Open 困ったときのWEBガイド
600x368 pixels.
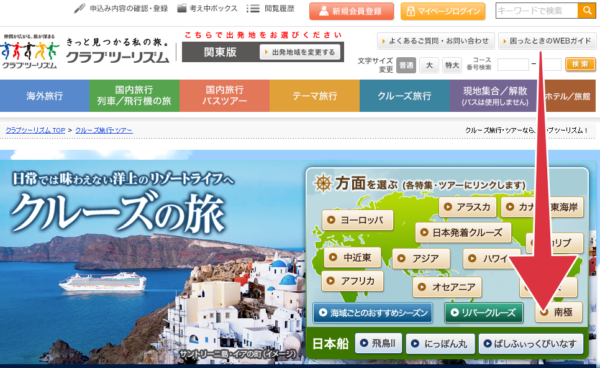point(547,41)
